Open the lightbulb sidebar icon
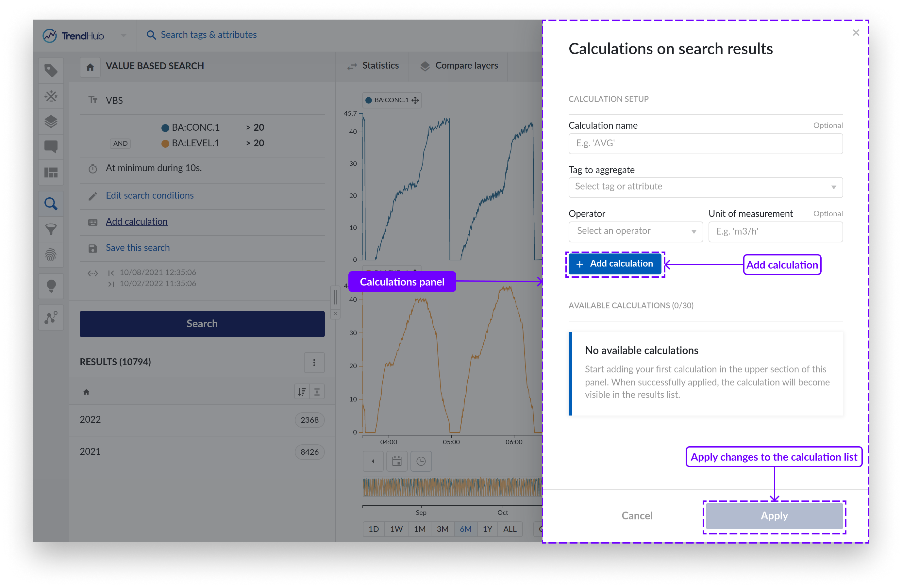Viewport: 902px width, 588px height. (x=51, y=286)
